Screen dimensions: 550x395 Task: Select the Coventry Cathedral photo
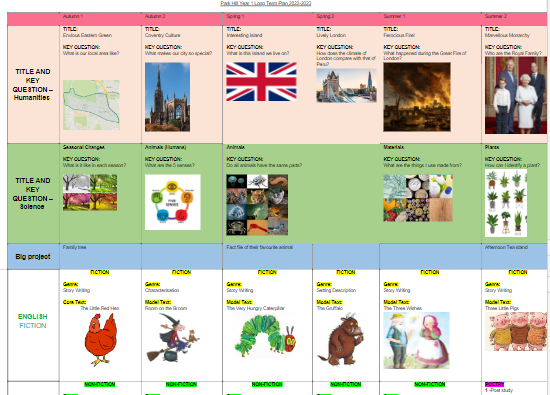pos(167,97)
